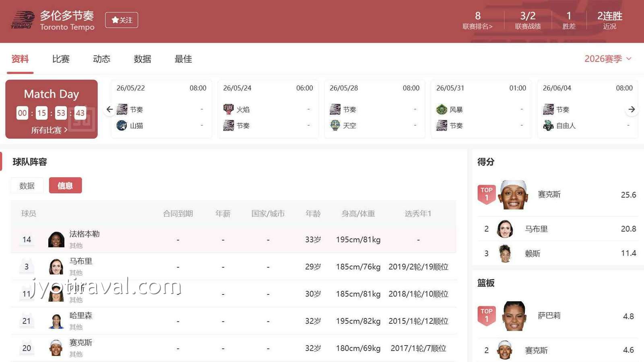The width and height of the screenshot is (644, 362).
Task: Click the TOP 1 badge in 得分
Action: pos(486,194)
